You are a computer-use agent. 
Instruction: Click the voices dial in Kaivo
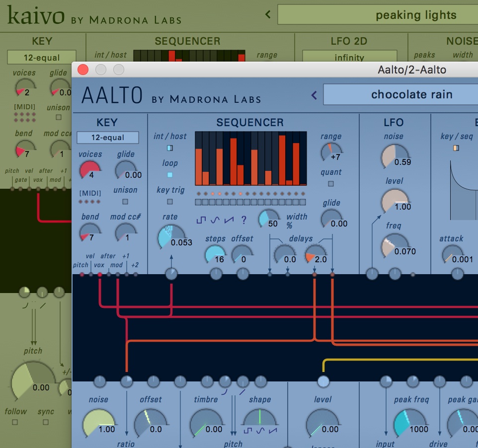tap(25, 88)
